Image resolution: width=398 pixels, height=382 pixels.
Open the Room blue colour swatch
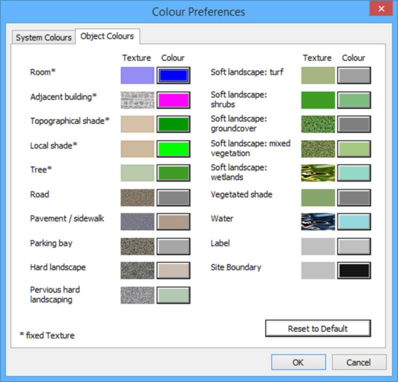(173, 75)
